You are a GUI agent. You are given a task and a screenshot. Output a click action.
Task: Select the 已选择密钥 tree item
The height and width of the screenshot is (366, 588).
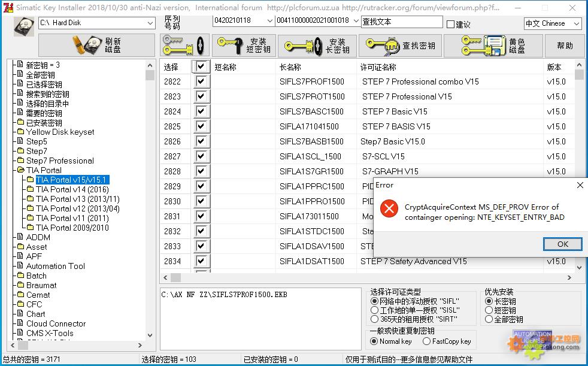(44, 84)
